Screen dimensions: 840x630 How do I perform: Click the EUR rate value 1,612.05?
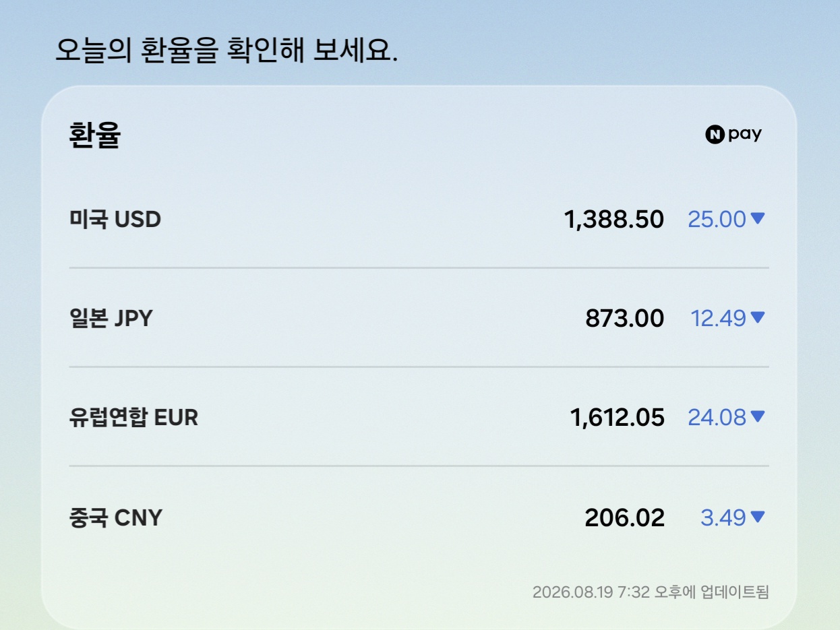pyautogui.click(x=618, y=418)
